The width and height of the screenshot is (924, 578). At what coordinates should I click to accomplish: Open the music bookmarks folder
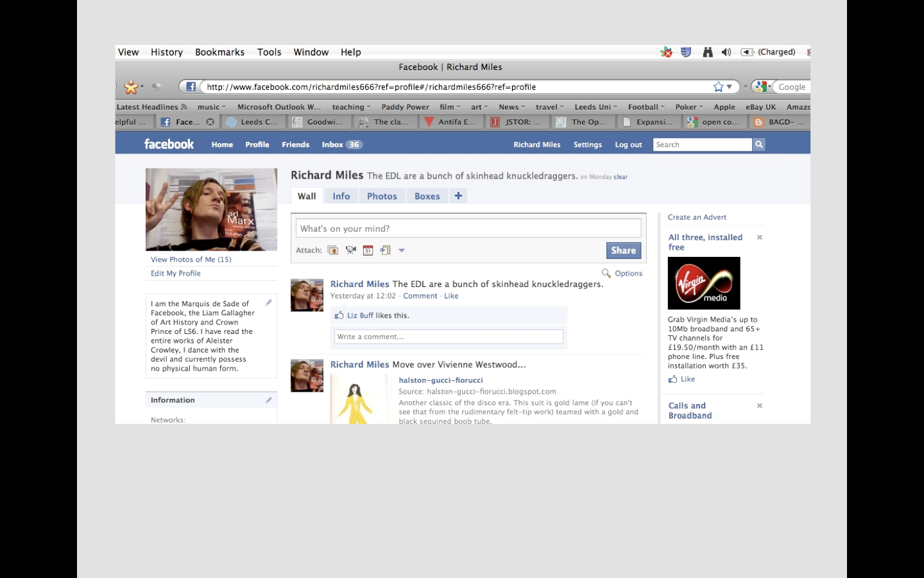pos(211,107)
